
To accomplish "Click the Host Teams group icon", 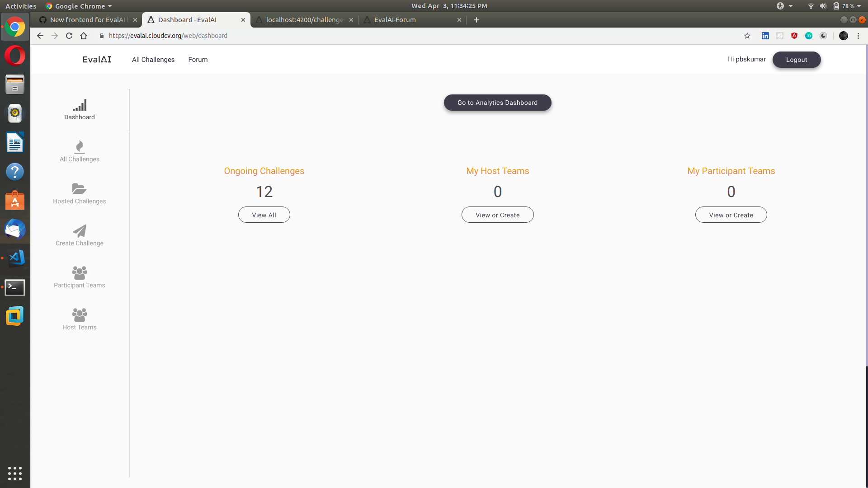I will click(x=79, y=315).
